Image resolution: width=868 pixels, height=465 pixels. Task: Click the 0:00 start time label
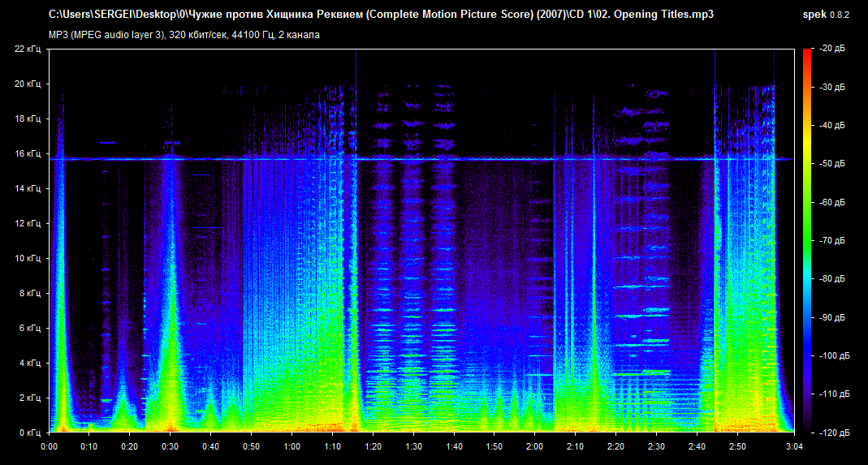pyautogui.click(x=49, y=446)
